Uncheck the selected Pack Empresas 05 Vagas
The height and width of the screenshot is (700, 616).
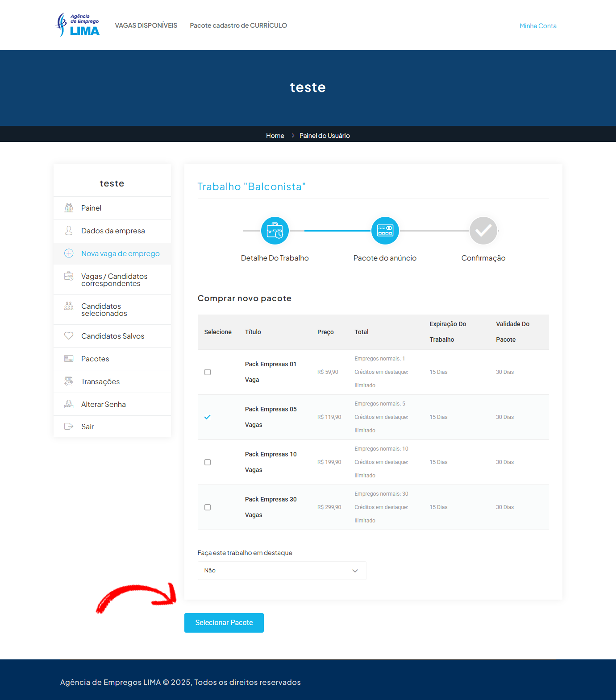(208, 417)
